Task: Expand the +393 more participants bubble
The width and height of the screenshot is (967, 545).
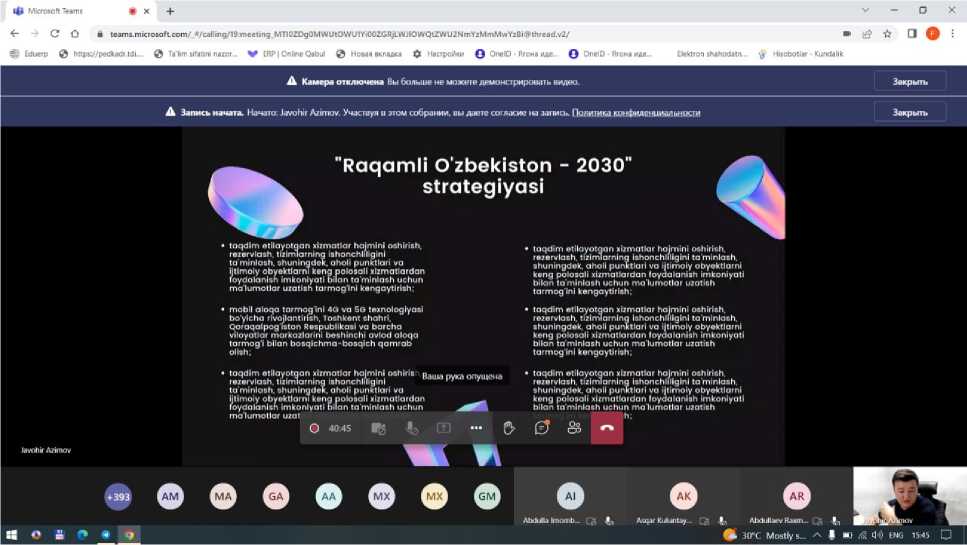Action: pos(118,496)
